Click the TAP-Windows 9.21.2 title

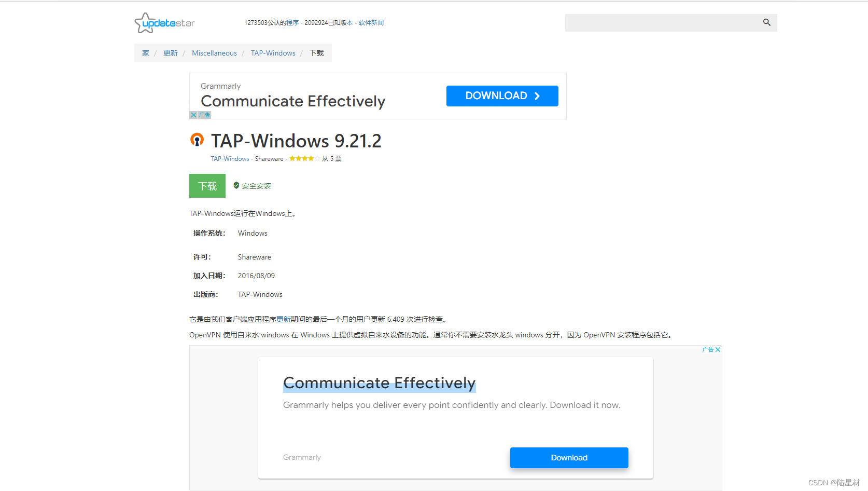pos(296,141)
